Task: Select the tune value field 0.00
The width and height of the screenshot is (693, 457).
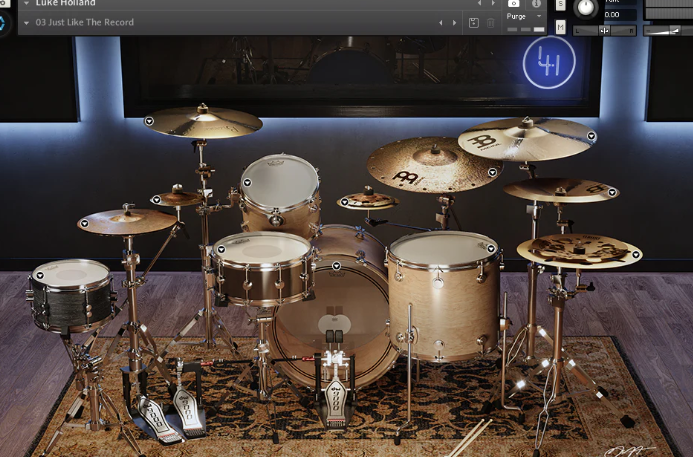Action: click(620, 15)
